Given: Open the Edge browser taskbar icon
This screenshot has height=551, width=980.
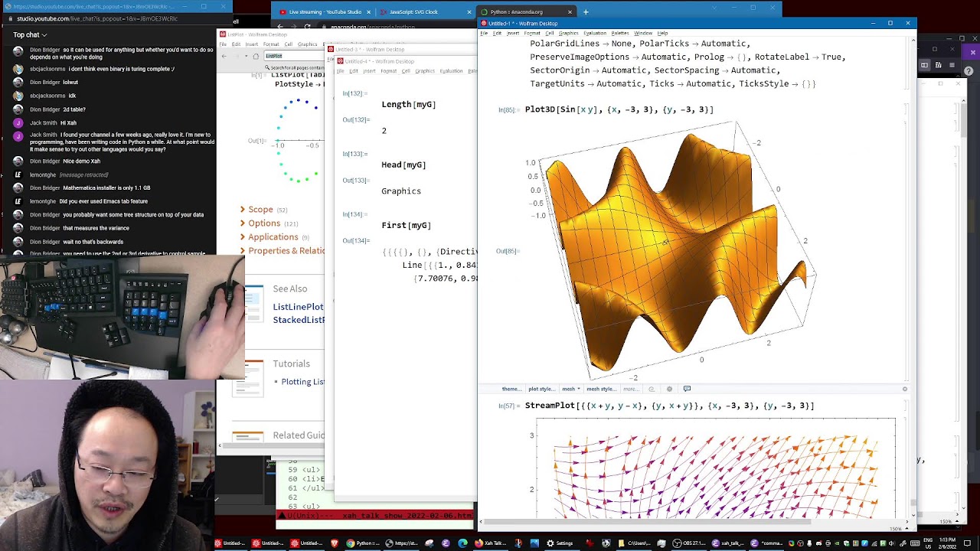Looking at the screenshot, I should [x=462, y=543].
